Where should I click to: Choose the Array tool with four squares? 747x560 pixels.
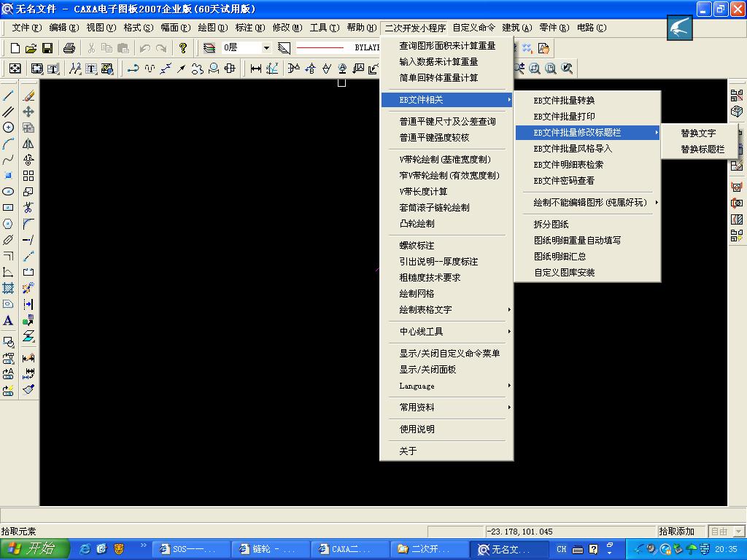click(28, 176)
